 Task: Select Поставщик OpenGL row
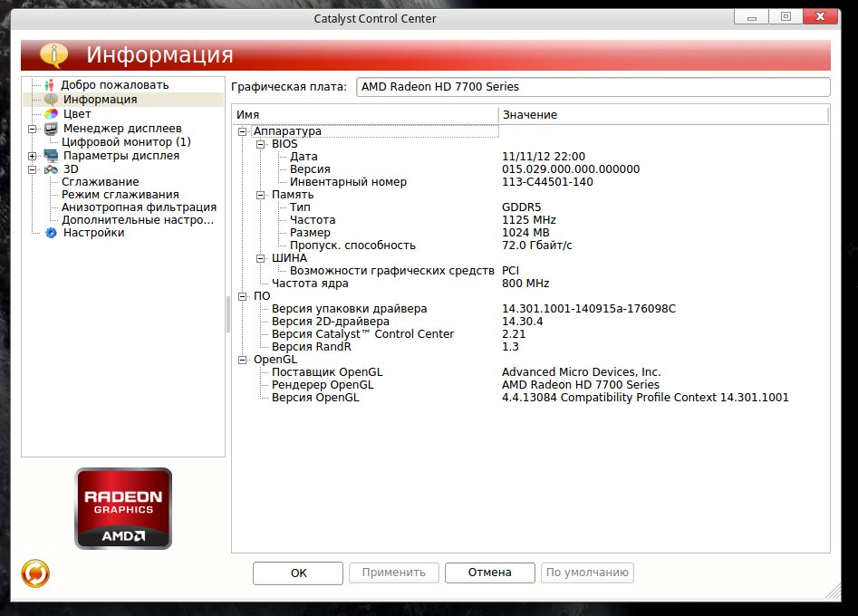pos(531,372)
